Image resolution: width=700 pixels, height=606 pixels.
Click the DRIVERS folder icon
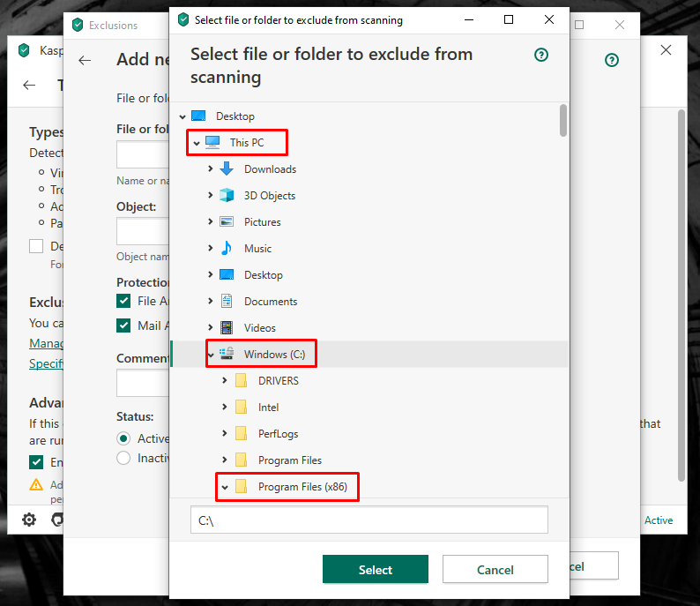pos(241,380)
